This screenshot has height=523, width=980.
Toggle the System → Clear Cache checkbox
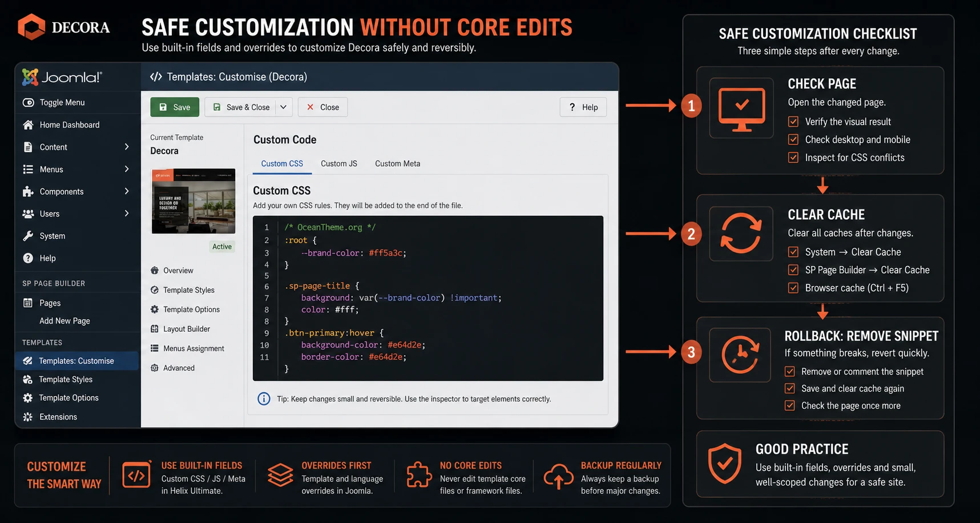pos(793,252)
